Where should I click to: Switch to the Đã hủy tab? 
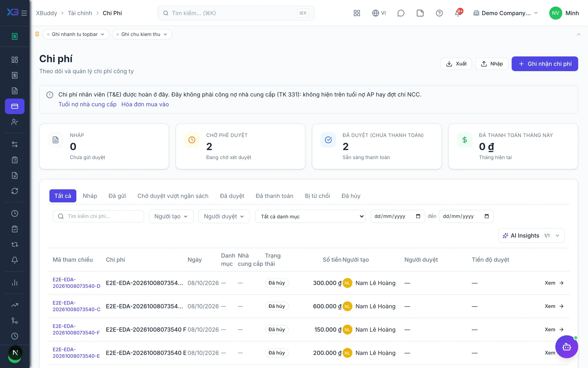351,196
